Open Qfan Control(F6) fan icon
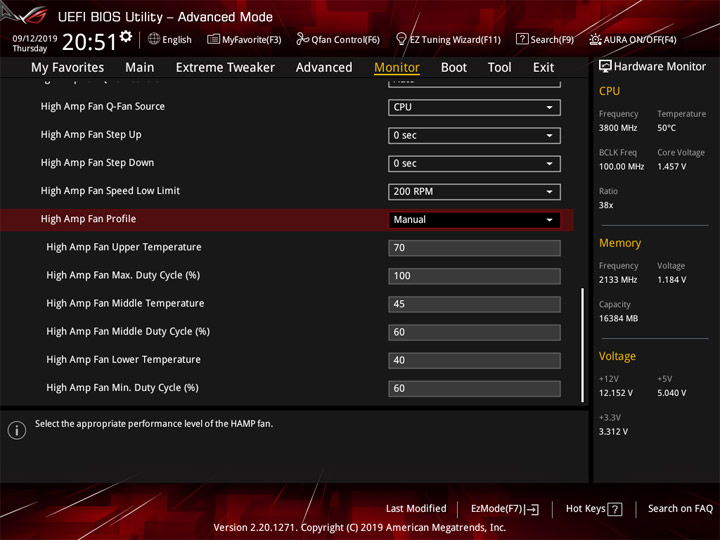This screenshot has width=720, height=540. (x=302, y=39)
